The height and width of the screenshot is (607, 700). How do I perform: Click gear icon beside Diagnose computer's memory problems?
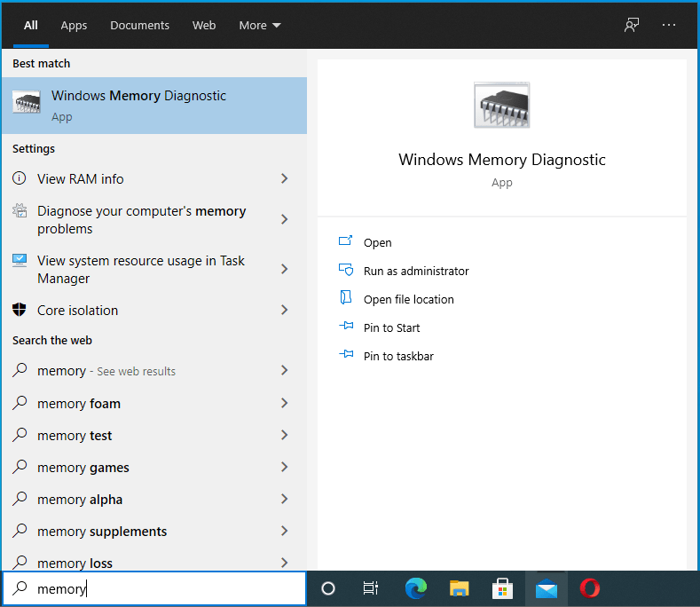(x=20, y=210)
